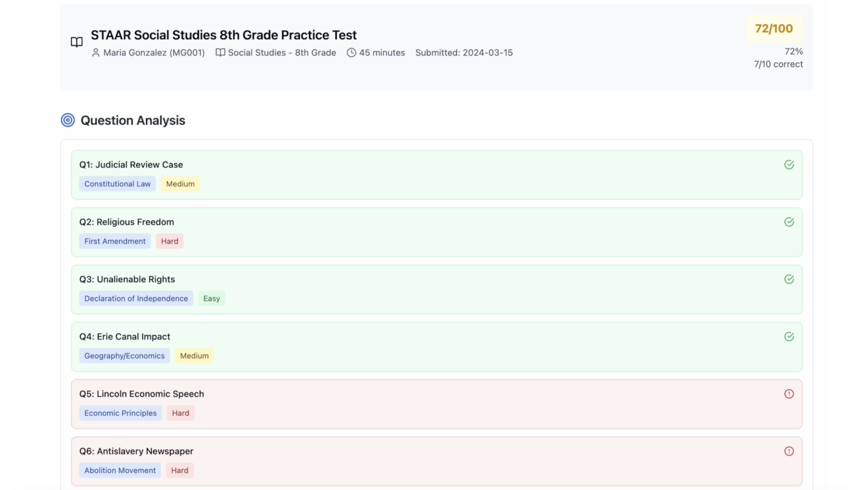Click the green checkmark on Q1 Judicial Review
The height and width of the screenshot is (490, 868).
[x=789, y=165]
